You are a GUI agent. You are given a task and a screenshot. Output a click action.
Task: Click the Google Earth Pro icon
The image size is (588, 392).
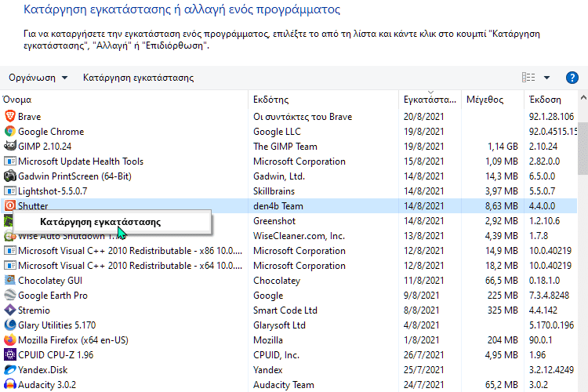pos(9,296)
